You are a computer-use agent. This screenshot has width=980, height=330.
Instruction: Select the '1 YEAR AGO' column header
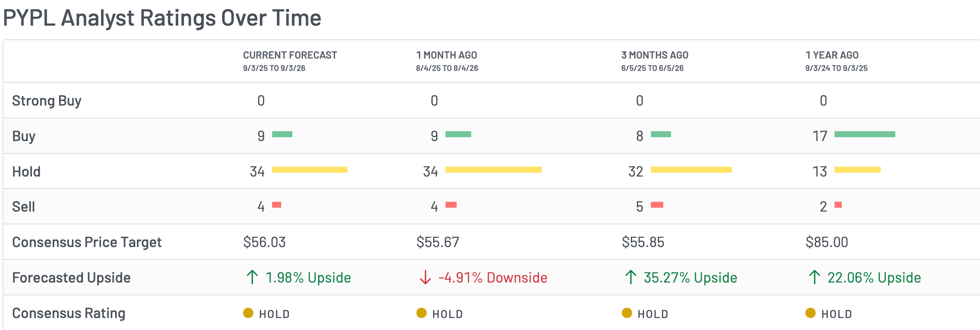pos(832,55)
